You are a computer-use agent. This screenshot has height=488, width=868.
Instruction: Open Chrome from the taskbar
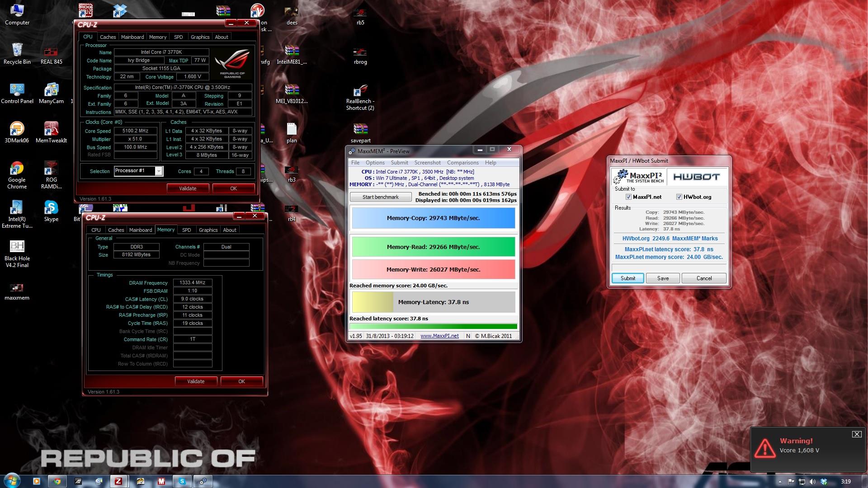[x=57, y=481]
